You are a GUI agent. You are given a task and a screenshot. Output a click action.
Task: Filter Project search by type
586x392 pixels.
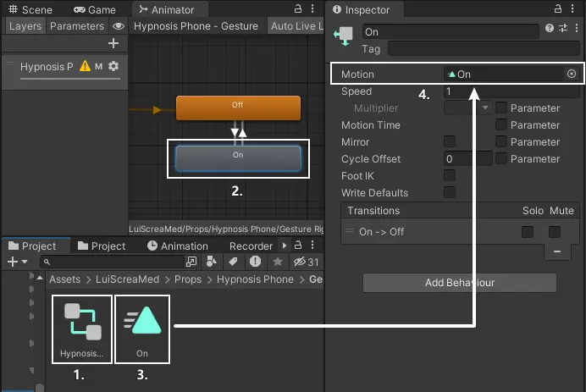[212, 262]
